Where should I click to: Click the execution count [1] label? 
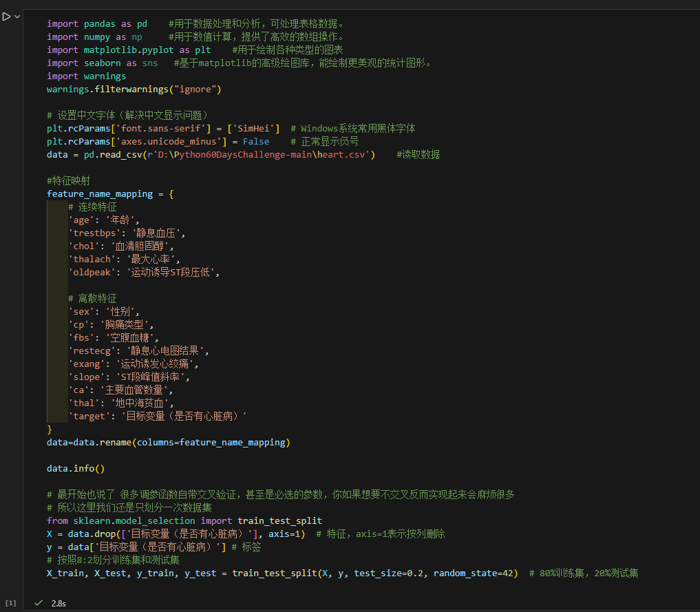coord(10,603)
